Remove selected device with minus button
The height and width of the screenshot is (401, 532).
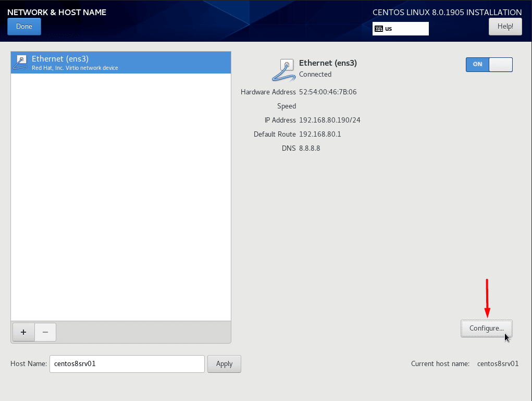tap(45, 332)
